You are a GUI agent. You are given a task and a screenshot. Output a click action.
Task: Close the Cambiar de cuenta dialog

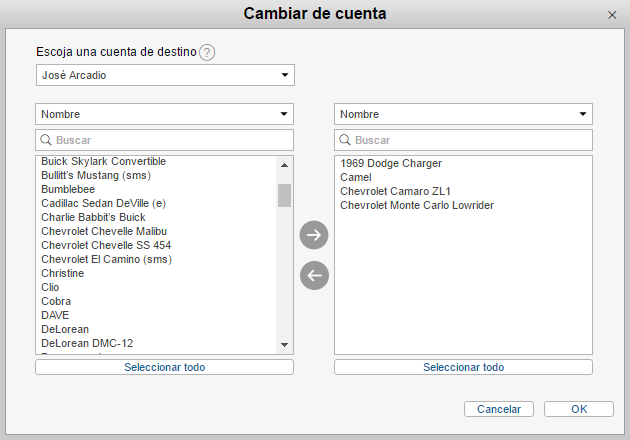(612, 15)
